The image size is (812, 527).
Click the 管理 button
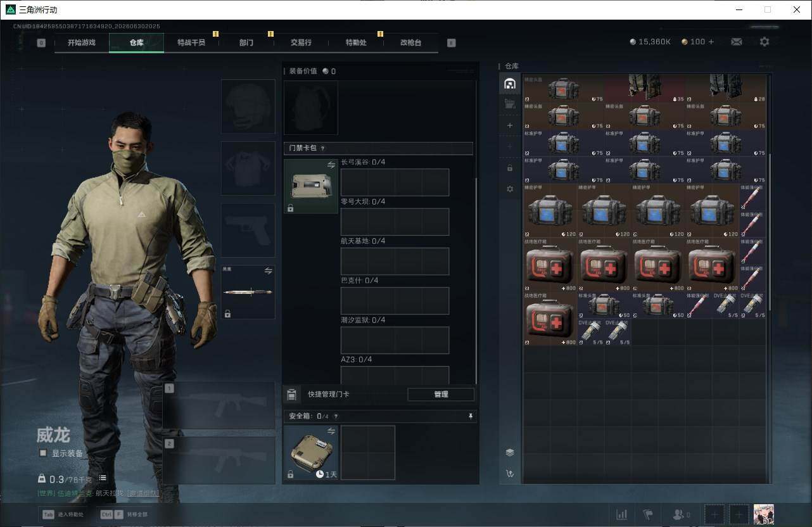coord(441,394)
